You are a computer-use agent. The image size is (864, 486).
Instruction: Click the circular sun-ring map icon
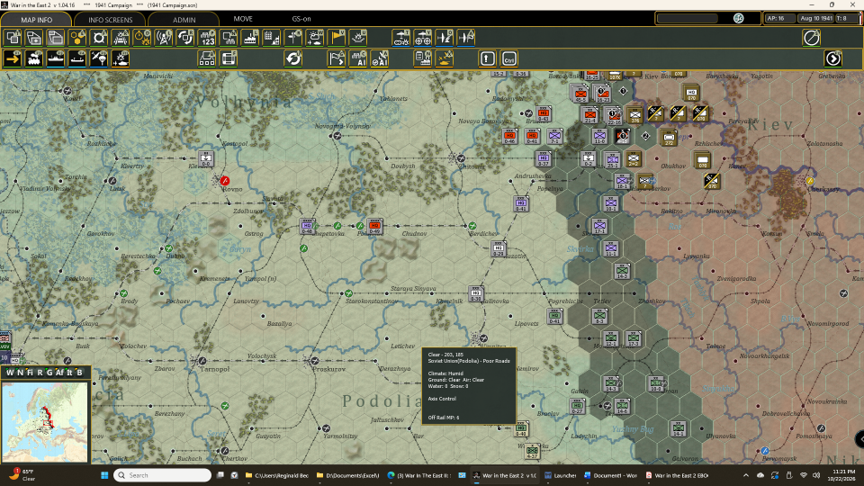[99, 38]
